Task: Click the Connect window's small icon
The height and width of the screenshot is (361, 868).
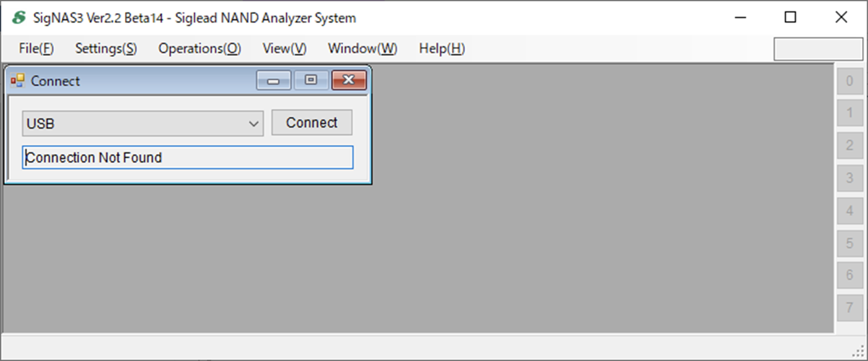Action: (x=17, y=81)
